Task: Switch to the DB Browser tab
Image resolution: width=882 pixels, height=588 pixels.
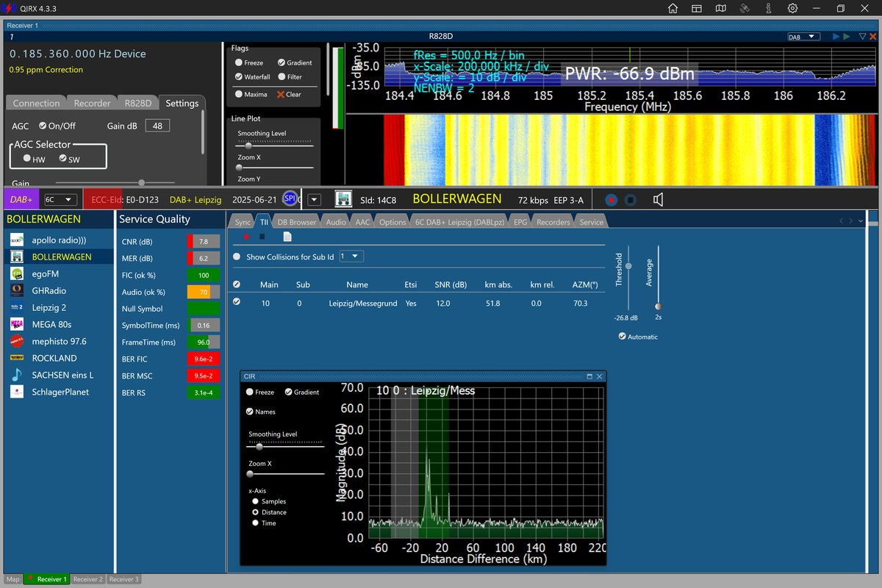Action: pyautogui.click(x=297, y=222)
